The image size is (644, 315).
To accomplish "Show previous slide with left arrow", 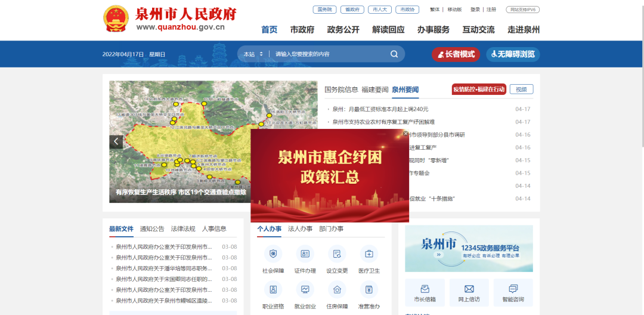I will 116,141.
